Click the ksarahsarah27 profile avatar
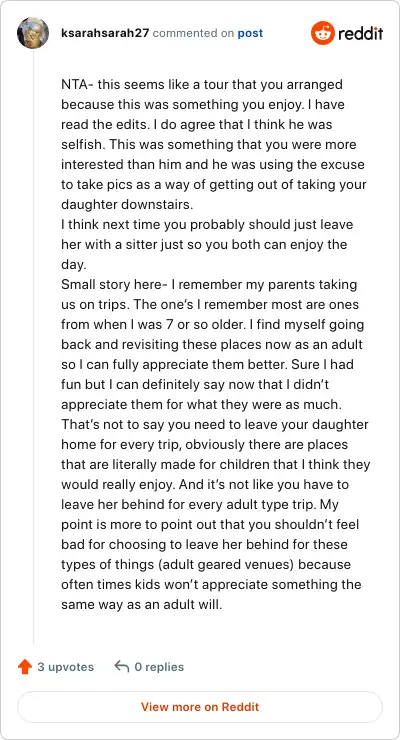Viewport: 400px width, 740px height. coord(33,33)
